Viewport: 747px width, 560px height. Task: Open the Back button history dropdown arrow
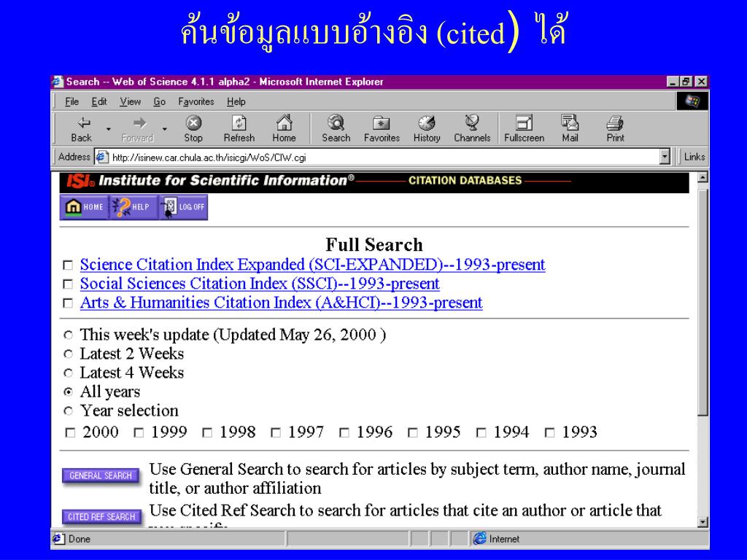[109, 129]
